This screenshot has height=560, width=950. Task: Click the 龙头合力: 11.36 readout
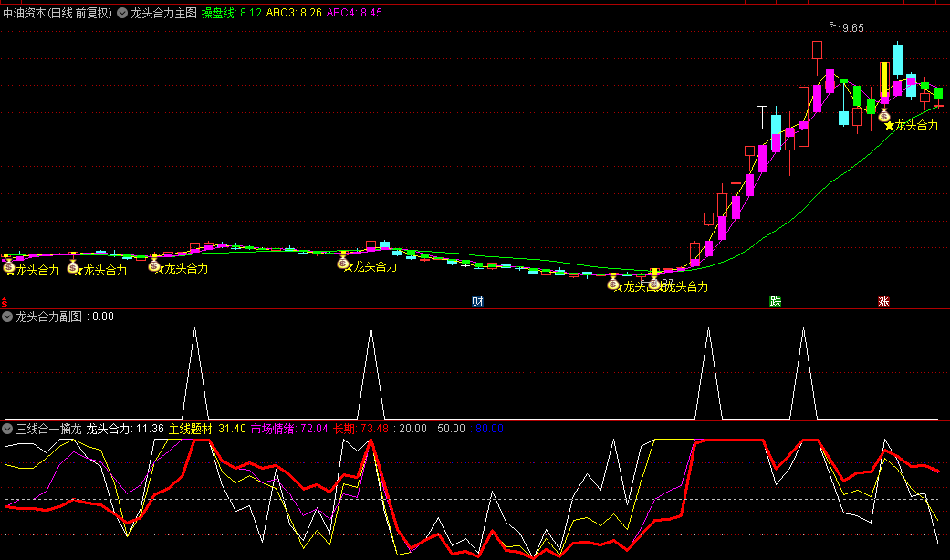click(125, 430)
